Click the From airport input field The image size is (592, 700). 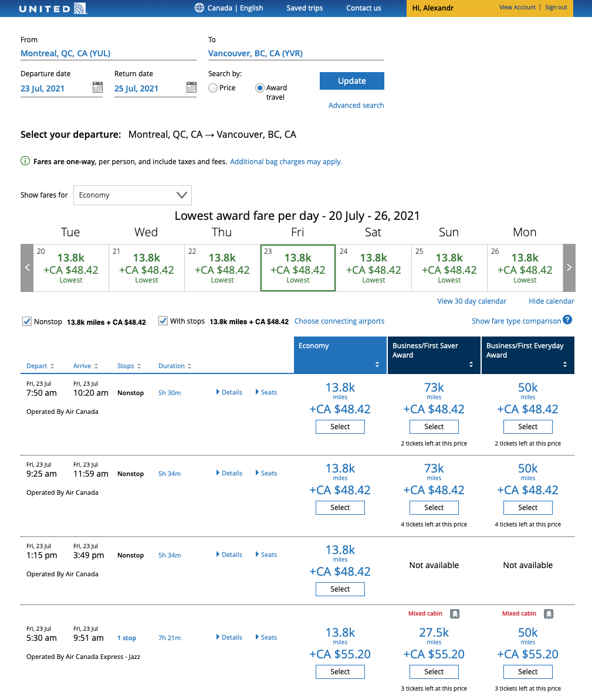(x=109, y=53)
